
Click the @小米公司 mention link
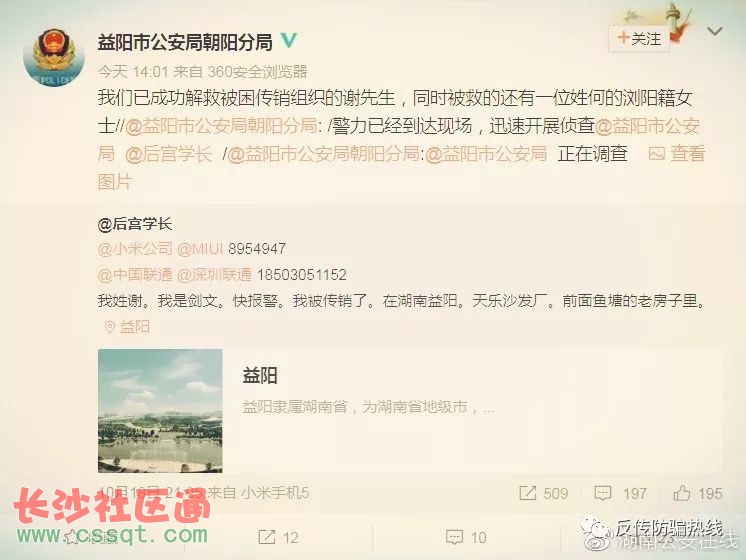tap(135, 249)
